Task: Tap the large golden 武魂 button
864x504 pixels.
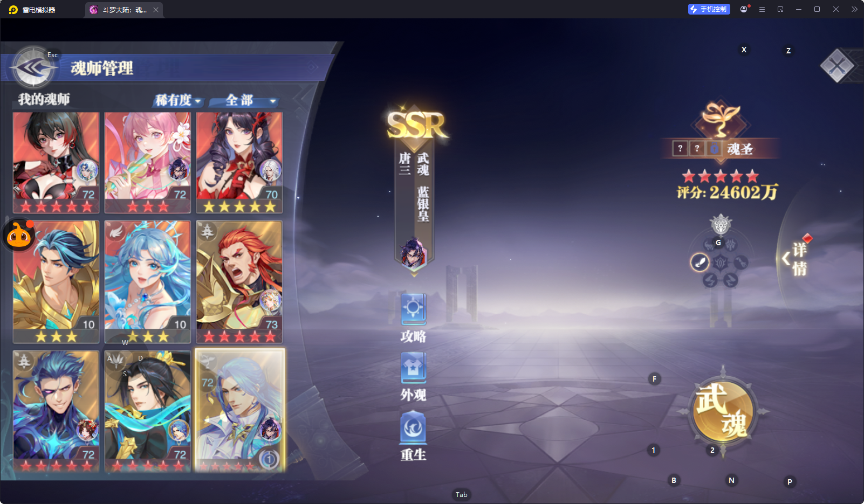Action: 723,411
